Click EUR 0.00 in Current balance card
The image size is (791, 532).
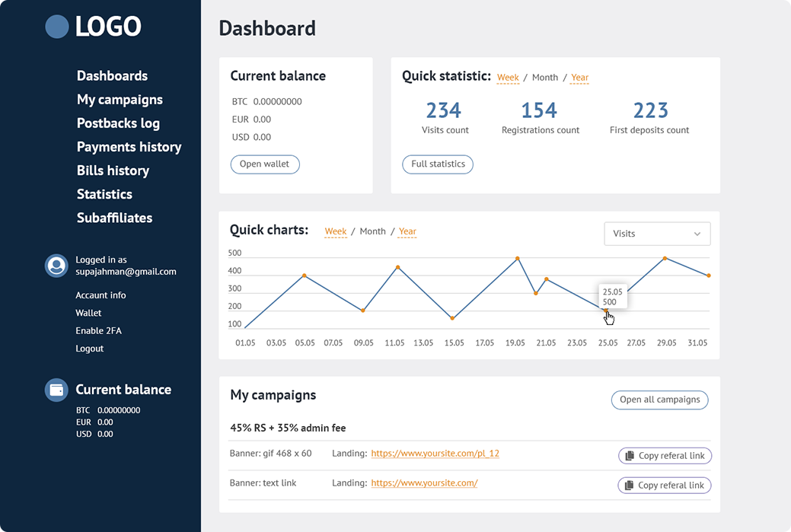251,119
